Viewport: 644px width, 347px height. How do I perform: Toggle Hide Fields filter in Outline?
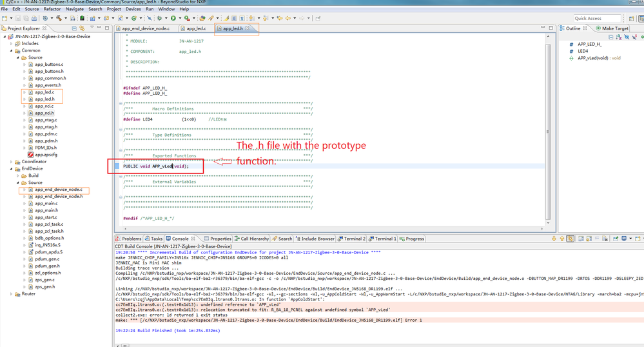click(x=627, y=37)
